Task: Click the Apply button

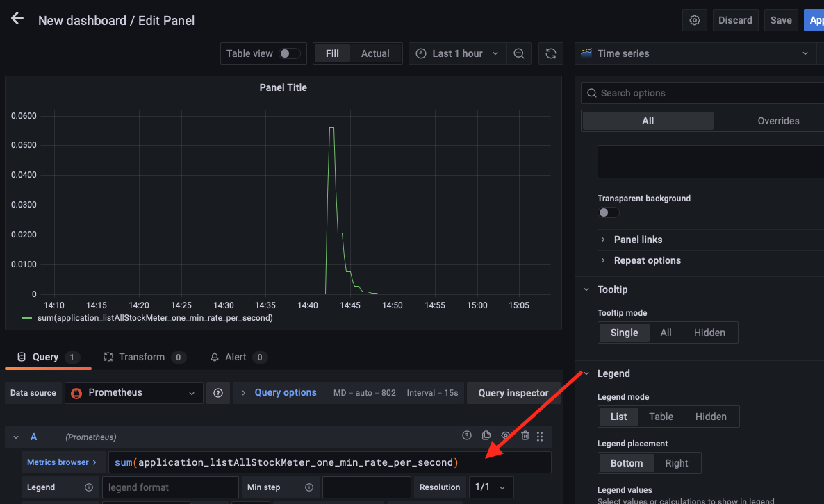Action: [x=814, y=20]
